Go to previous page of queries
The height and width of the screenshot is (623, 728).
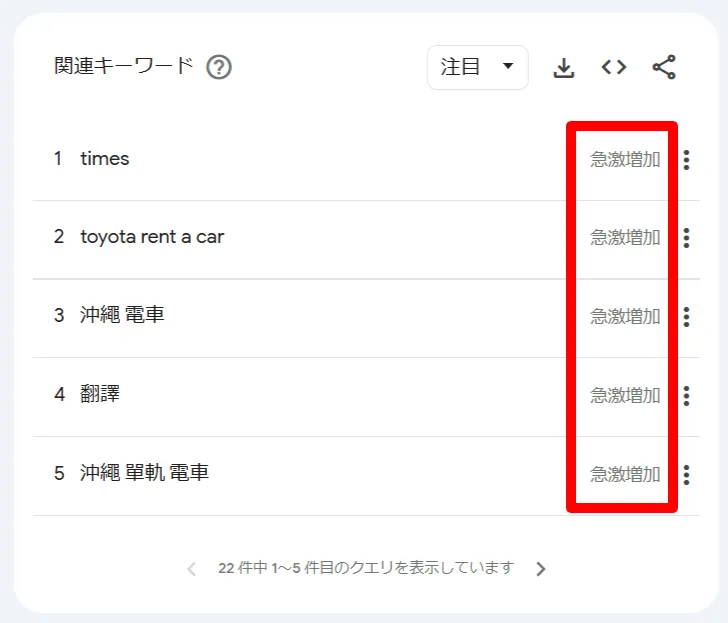(191, 569)
